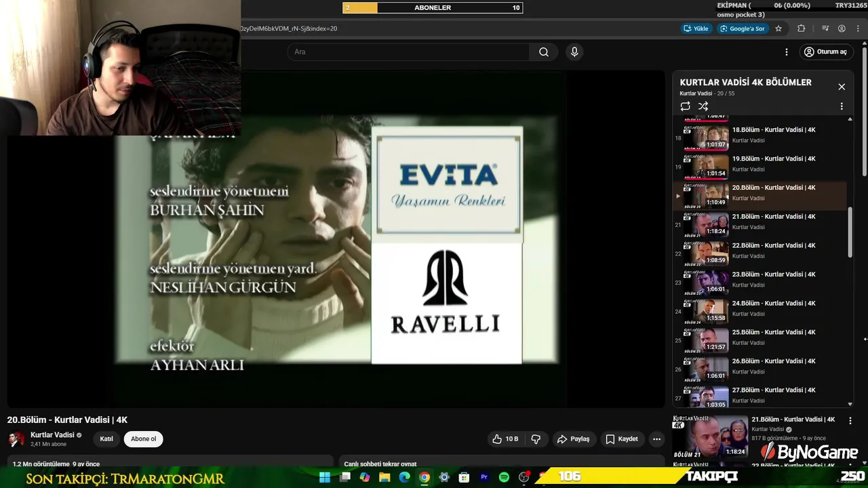Open suggested 21.Bölüm video thumbnail below playlist
Screen dimensions: 868x488
point(710,436)
